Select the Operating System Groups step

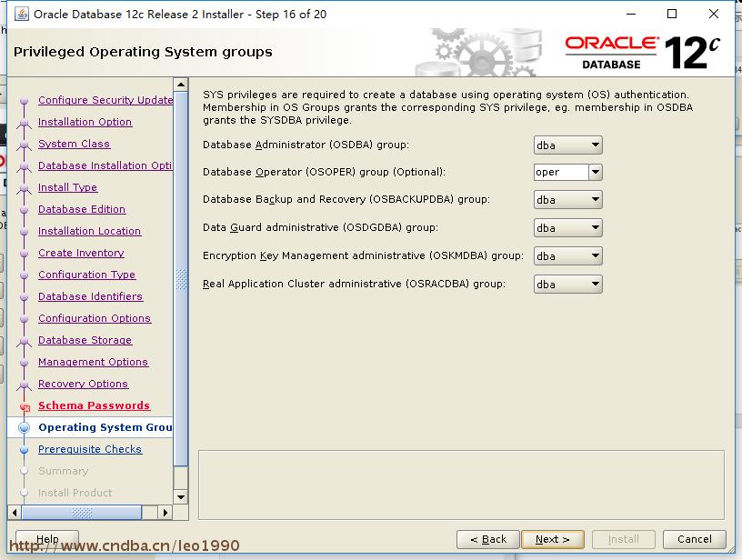(x=105, y=427)
